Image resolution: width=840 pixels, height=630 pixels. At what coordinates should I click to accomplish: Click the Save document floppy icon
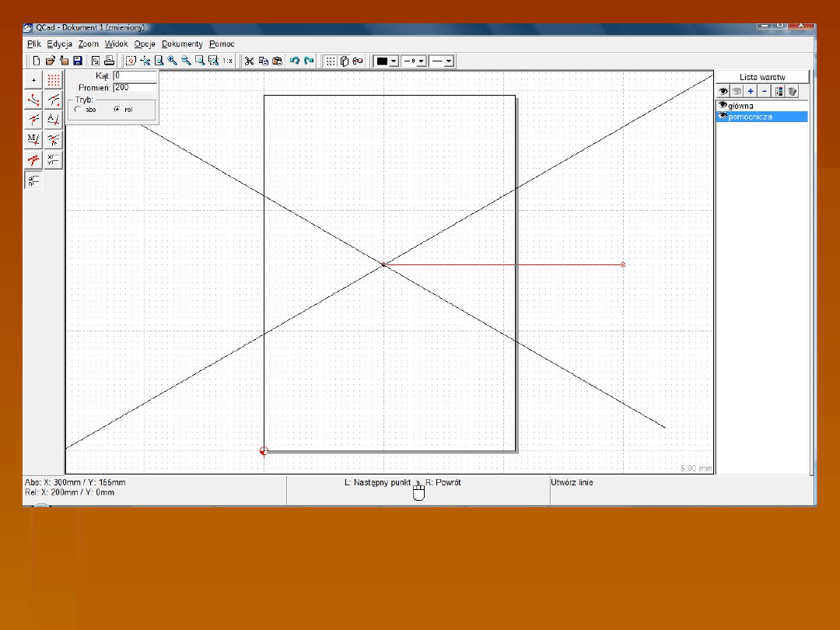pyautogui.click(x=77, y=61)
